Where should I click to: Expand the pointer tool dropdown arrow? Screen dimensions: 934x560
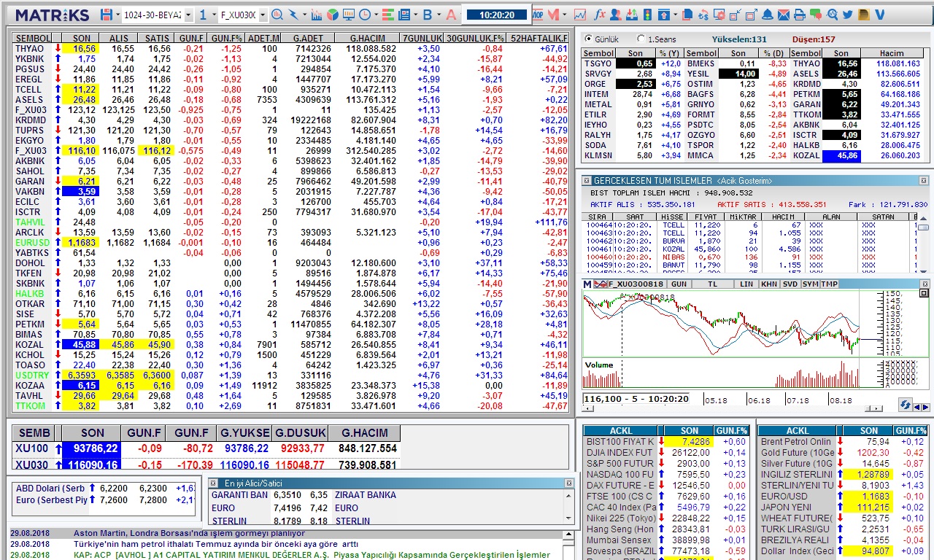tap(304, 15)
